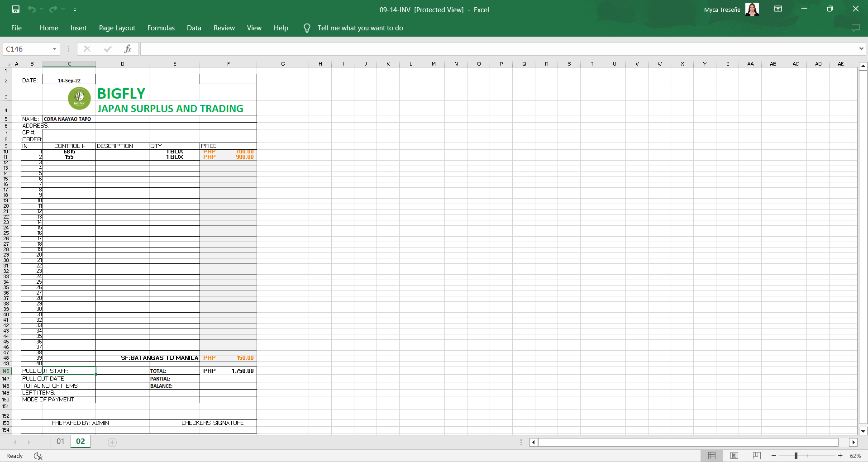
Task: Click the zoom slider handle
Action: (796, 456)
